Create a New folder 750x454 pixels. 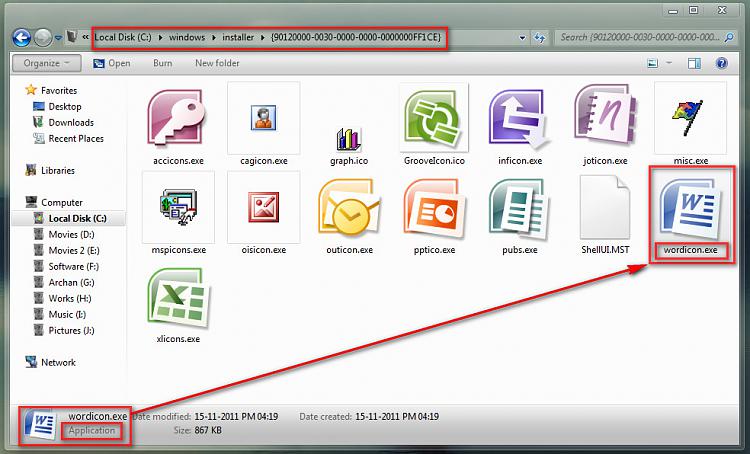click(217, 63)
